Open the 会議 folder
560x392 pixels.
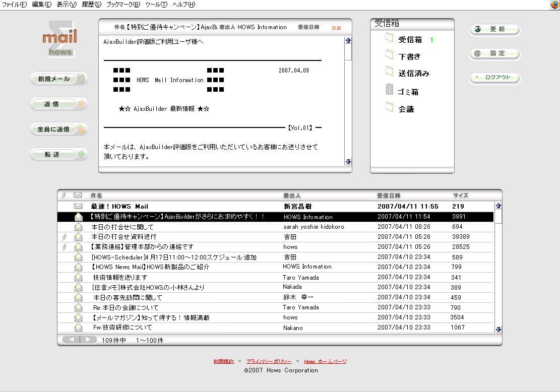[x=406, y=109]
